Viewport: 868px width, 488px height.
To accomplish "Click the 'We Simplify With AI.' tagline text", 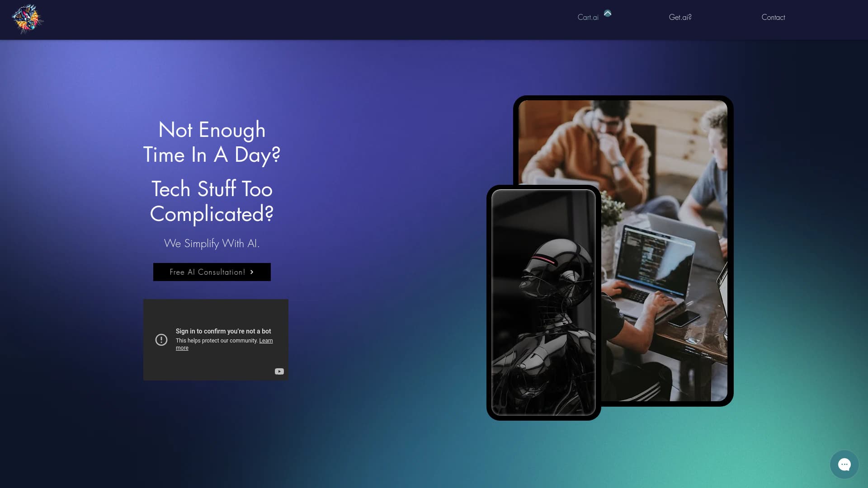I will click(x=212, y=243).
